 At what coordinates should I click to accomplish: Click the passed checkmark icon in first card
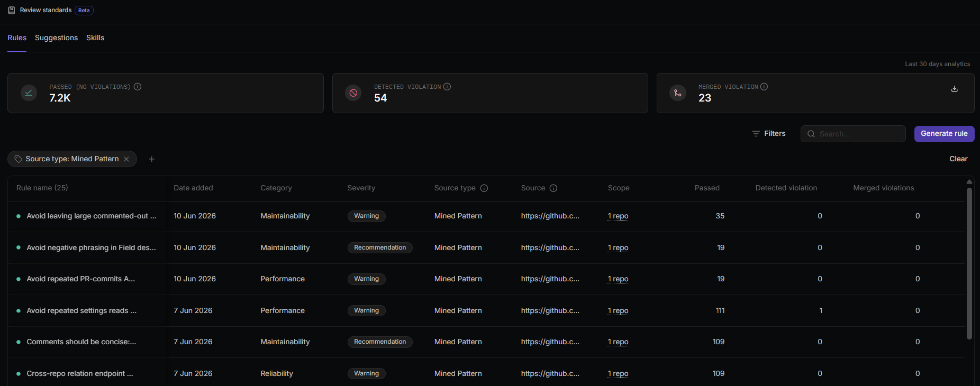[29, 93]
